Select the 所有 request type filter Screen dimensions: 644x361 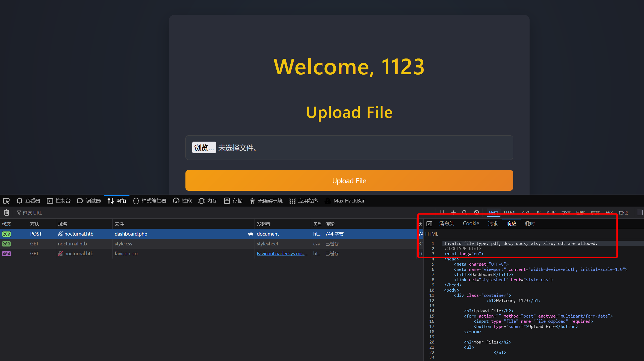[x=493, y=213]
